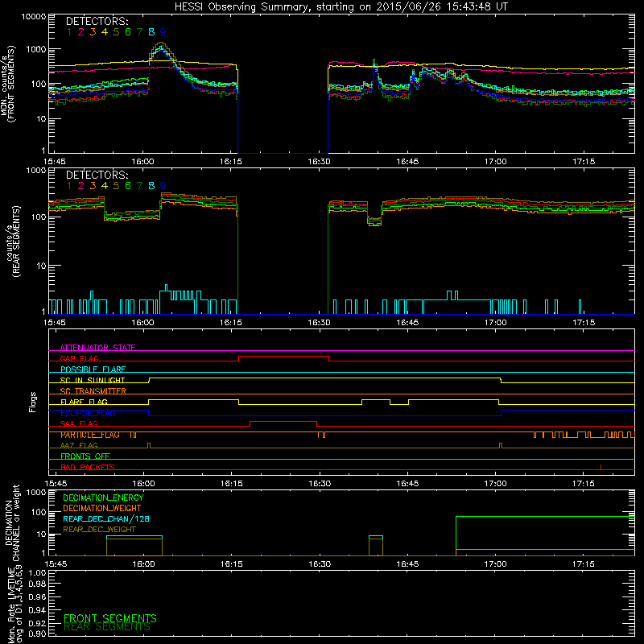Click the 0.90 value on the livetime y-axis
The height and width of the screenshot is (644, 644).
pyautogui.click(x=37, y=634)
